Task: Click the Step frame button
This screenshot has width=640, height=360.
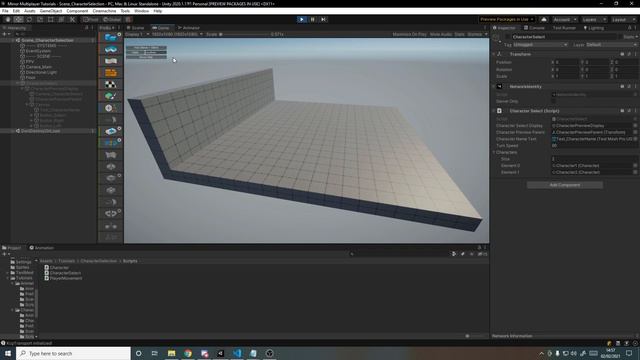Action: point(323,19)
